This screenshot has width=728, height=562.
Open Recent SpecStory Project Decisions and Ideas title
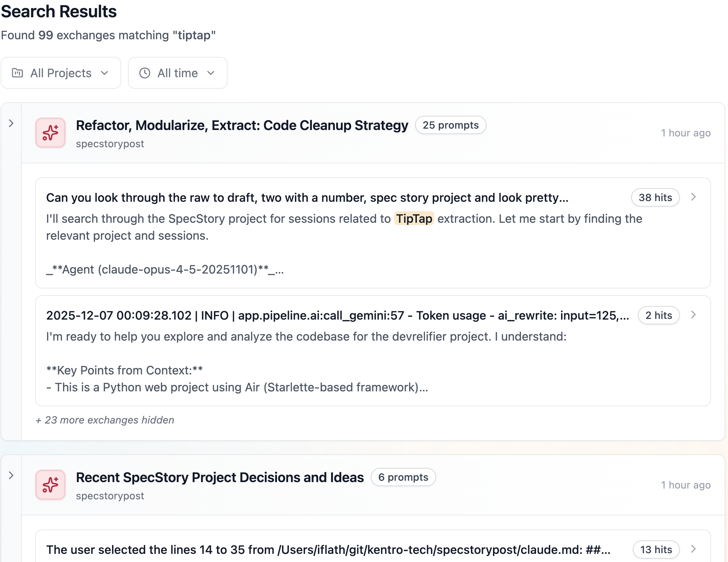point(219,477)
